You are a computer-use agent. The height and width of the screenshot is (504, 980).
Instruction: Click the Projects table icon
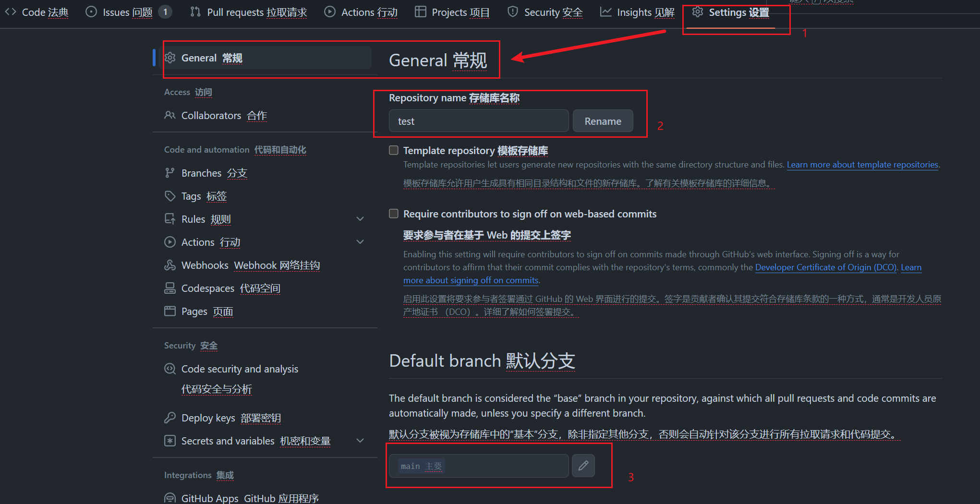point(420,12)
